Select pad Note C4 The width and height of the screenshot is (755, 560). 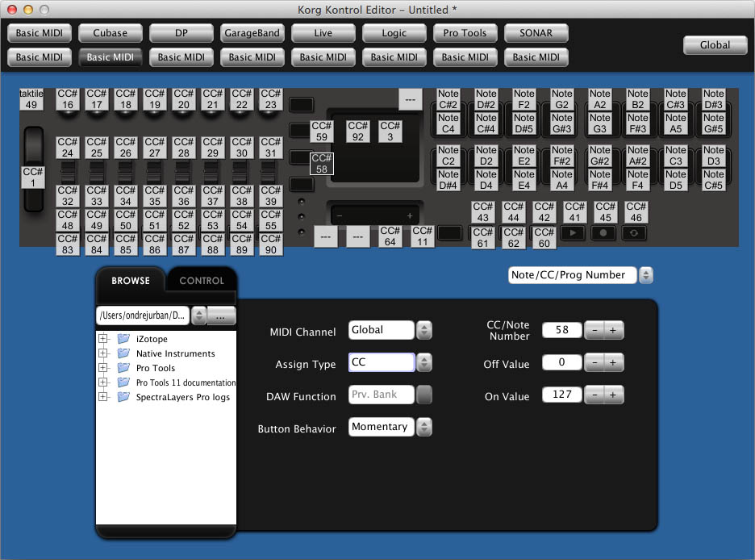(448, 123)
